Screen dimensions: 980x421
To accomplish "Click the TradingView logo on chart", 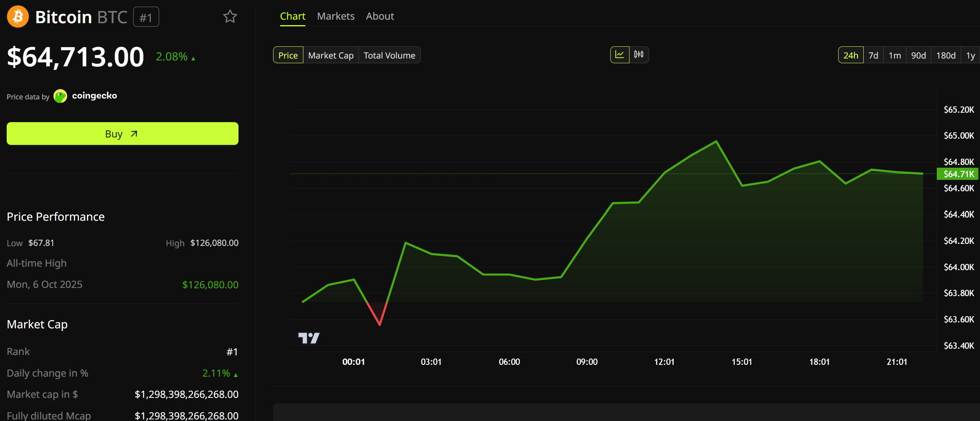I will click(x=309, y=338).
